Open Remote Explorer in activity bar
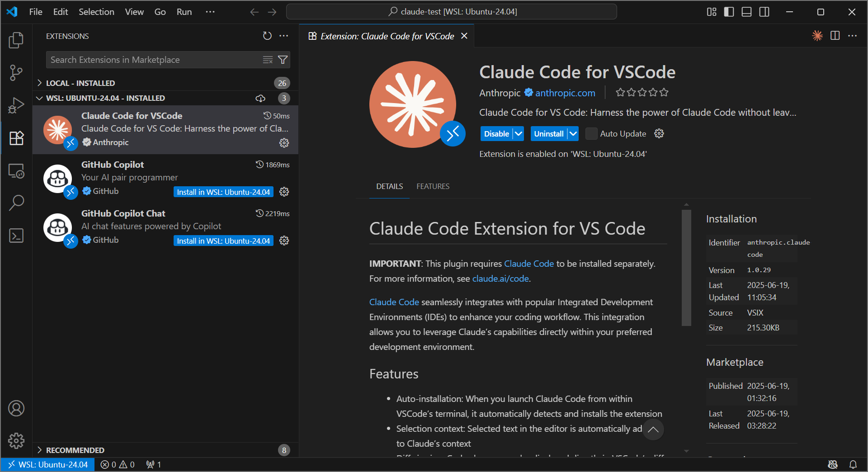 (x=16, y=171)
